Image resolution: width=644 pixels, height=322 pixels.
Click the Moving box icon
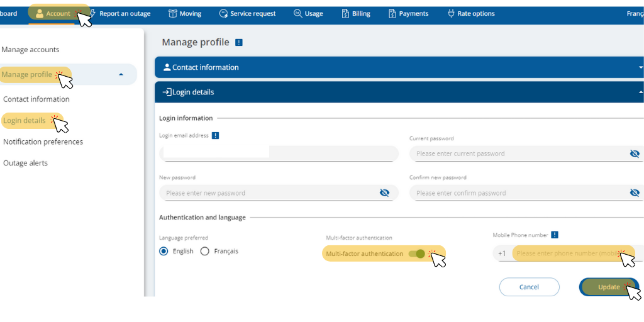[172, 14]
